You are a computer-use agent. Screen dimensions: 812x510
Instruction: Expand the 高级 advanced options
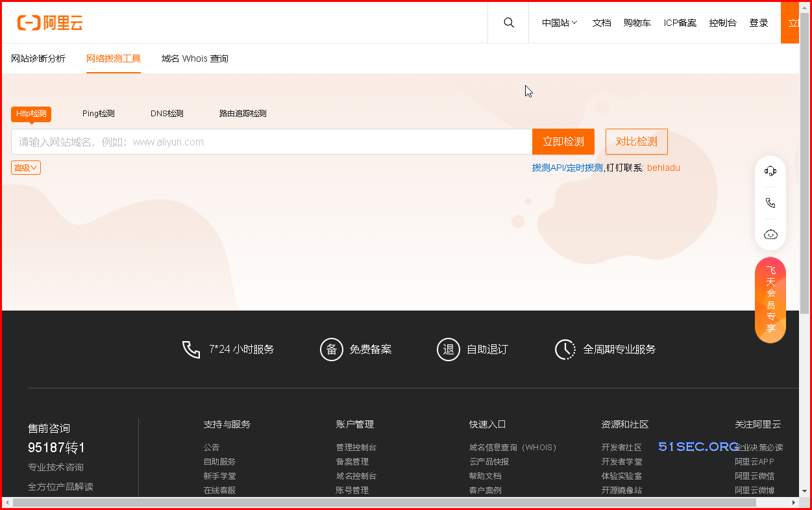click(x=26, y=168)
